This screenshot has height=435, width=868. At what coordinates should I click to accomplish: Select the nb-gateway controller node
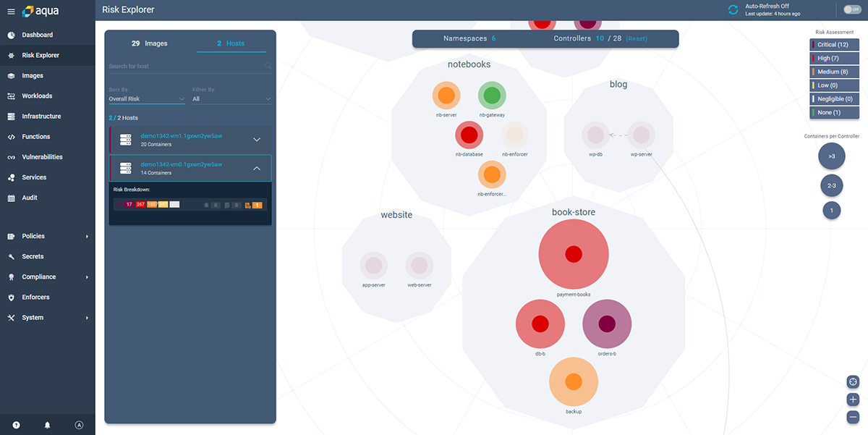pyautogui.click(x=492, y=95)
